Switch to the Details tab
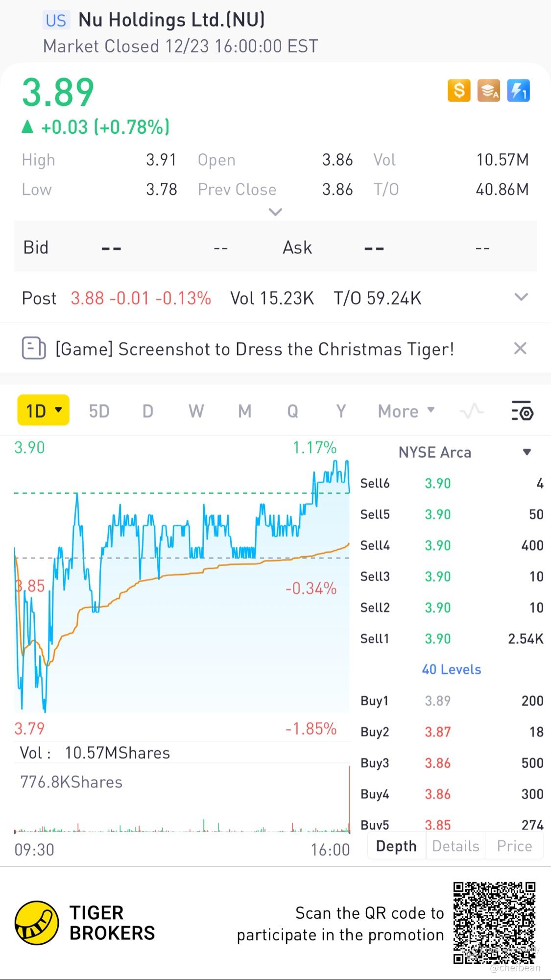Viewport: 551px width, 980px height. pos(455,846)
